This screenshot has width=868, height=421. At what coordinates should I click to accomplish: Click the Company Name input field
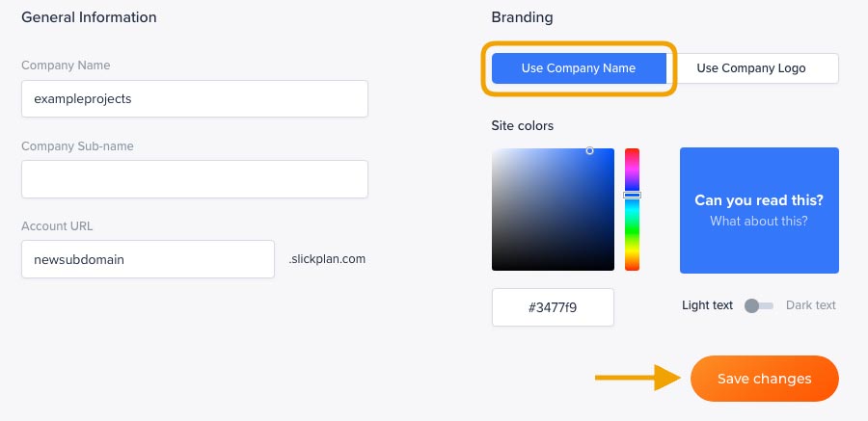pos(194,98)
